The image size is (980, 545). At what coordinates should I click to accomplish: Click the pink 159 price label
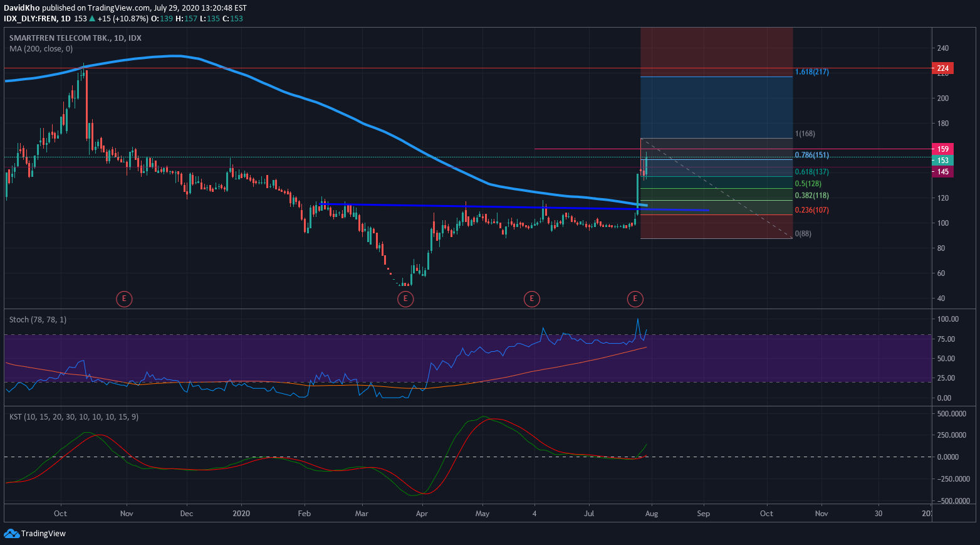(x=943, y=149)
